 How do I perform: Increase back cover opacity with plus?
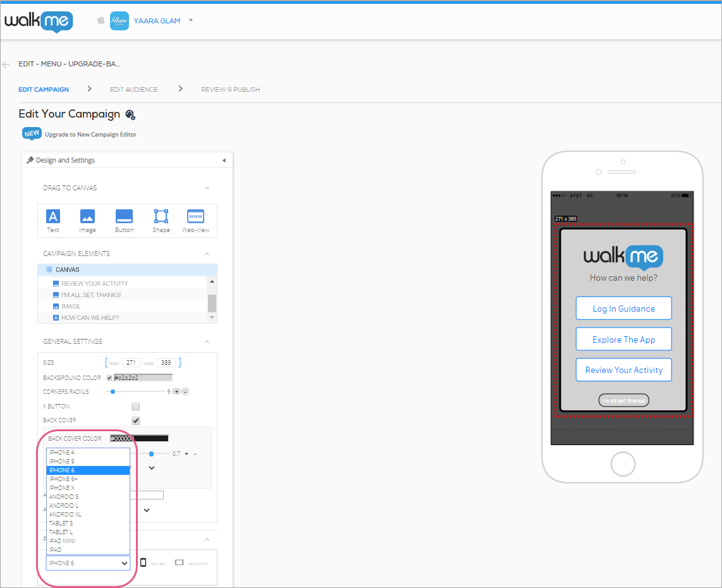pyautogui.click(x=187, y=453)
